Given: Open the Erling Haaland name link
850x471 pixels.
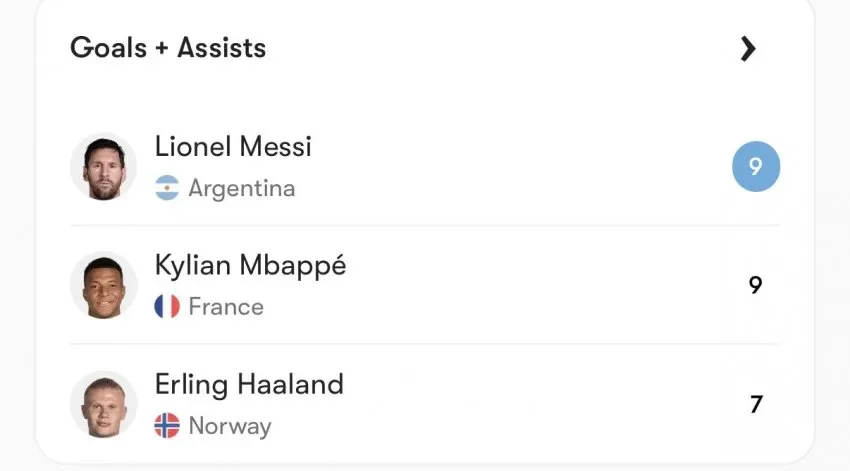Looking at the screenshot, I should (x=249, y=384).
